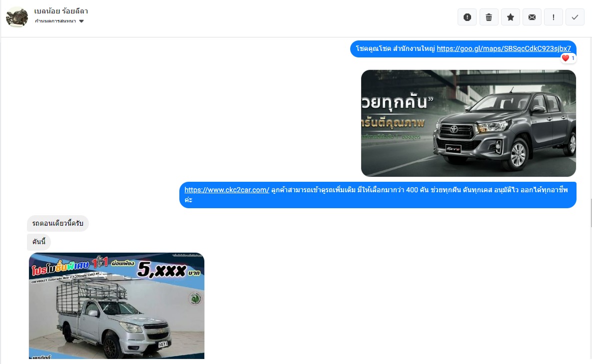Click the contact's profile avatar
Screen dimensions: 592x364
point(17,17)
